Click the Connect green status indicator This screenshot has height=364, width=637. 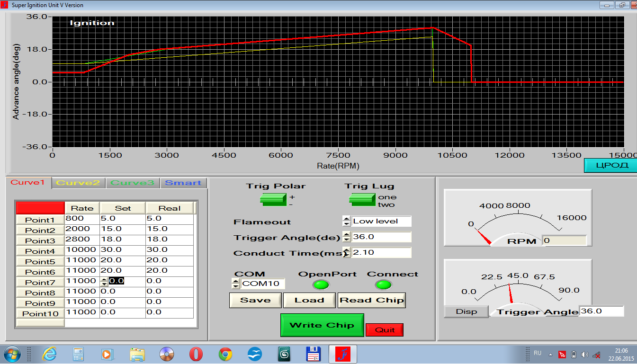383,284
